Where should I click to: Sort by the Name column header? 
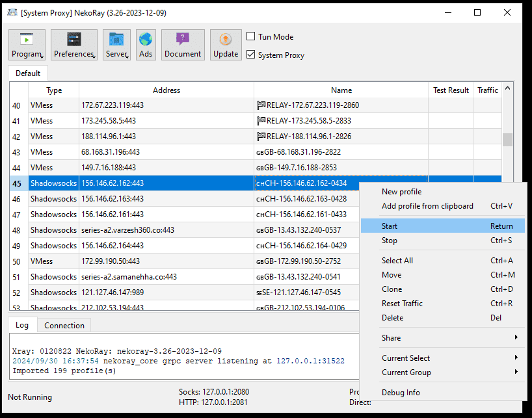[341, 90]
